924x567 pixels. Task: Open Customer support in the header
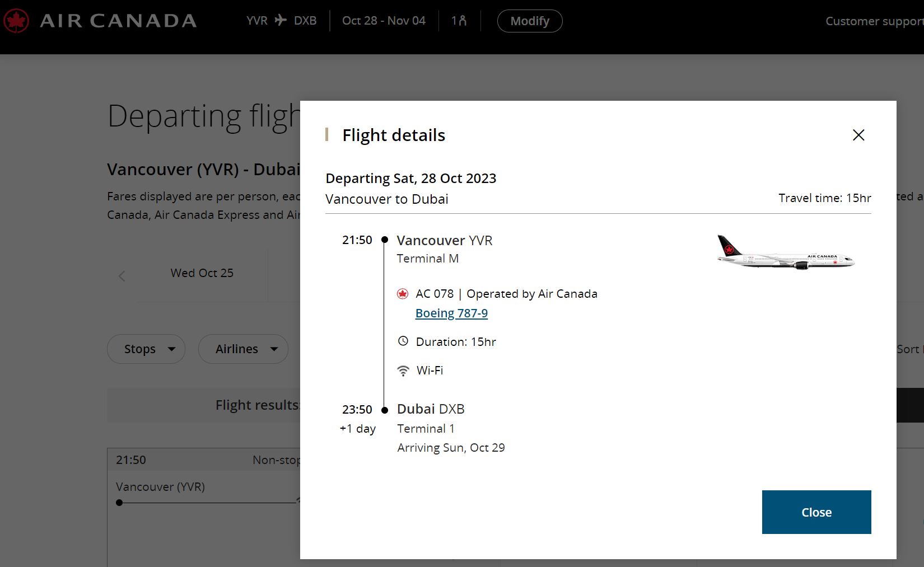click(x=874, y=21)
